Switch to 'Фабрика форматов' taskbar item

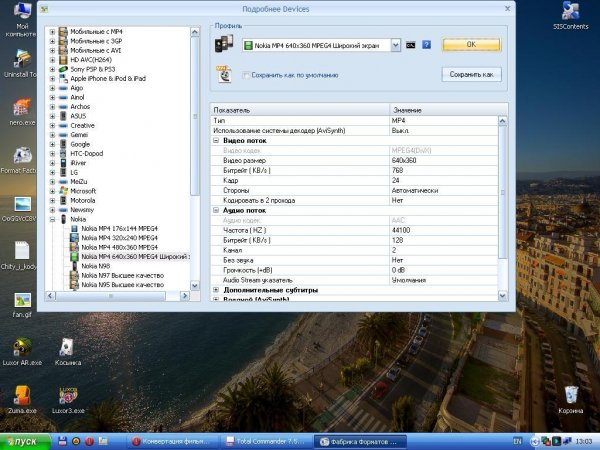point(360,442)
